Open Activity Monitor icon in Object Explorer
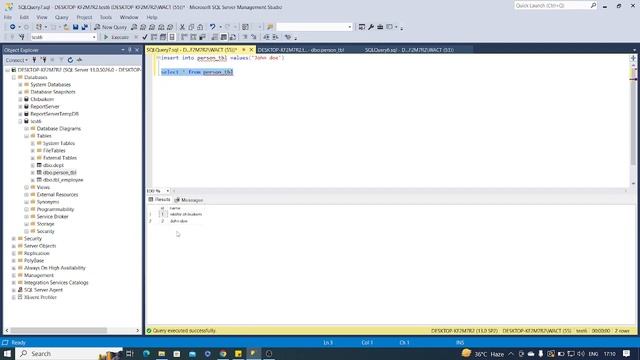 [x=79, y=60]
